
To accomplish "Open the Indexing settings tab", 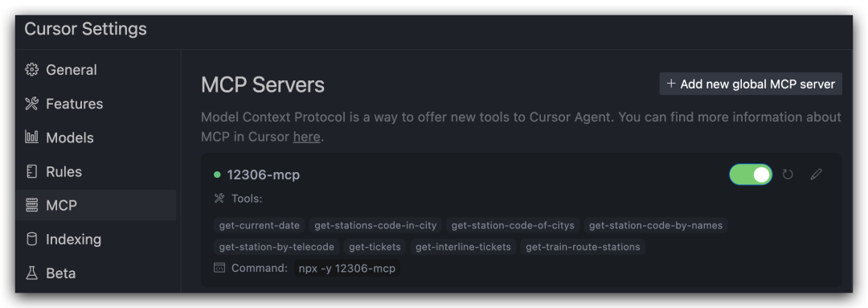I will point(96,240).
